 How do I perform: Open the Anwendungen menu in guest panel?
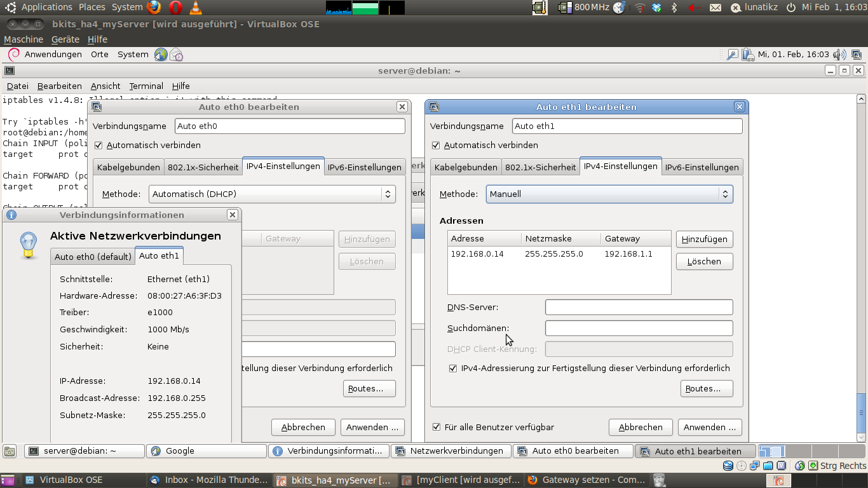[53, 55]
